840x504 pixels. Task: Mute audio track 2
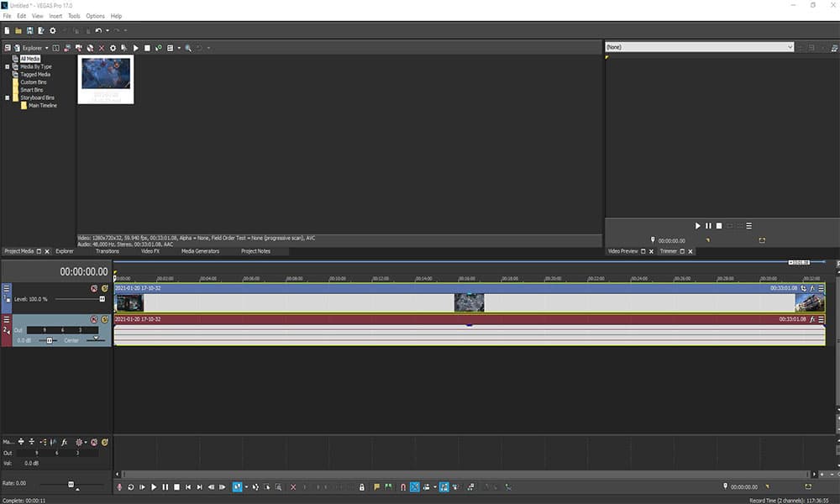pyautogui.click(x=94, y=319)
